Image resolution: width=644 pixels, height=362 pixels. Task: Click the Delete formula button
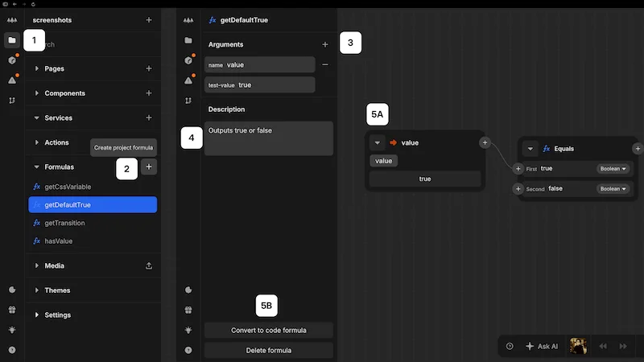click(269, 351)
